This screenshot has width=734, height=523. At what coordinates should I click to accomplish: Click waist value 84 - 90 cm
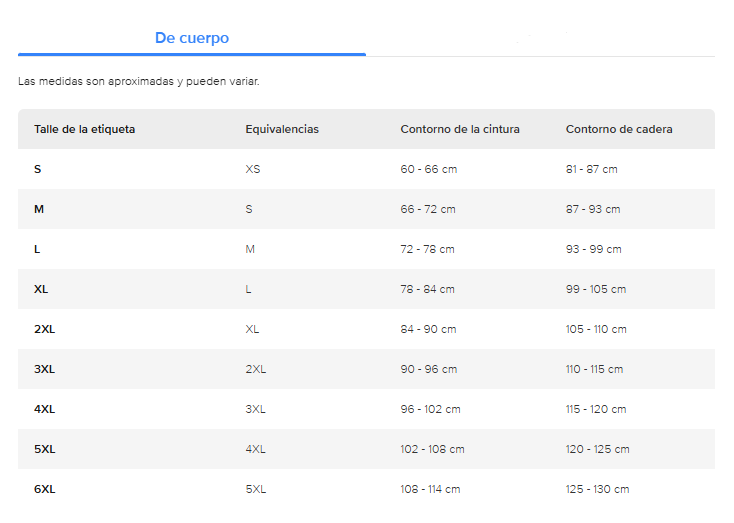point(428,329)
